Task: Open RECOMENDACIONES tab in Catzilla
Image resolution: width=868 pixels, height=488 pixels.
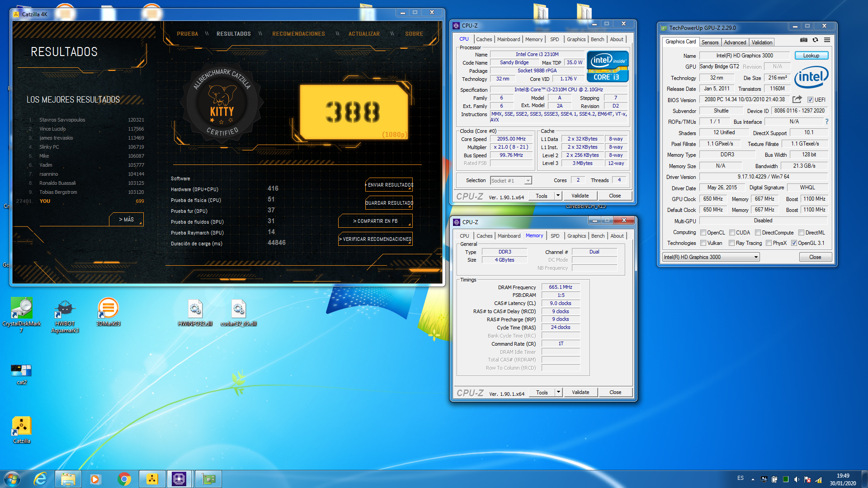Action: 298,34
